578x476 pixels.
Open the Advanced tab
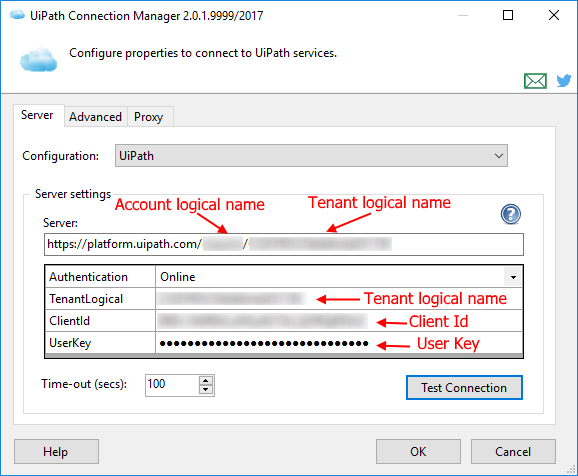(95, 117)
